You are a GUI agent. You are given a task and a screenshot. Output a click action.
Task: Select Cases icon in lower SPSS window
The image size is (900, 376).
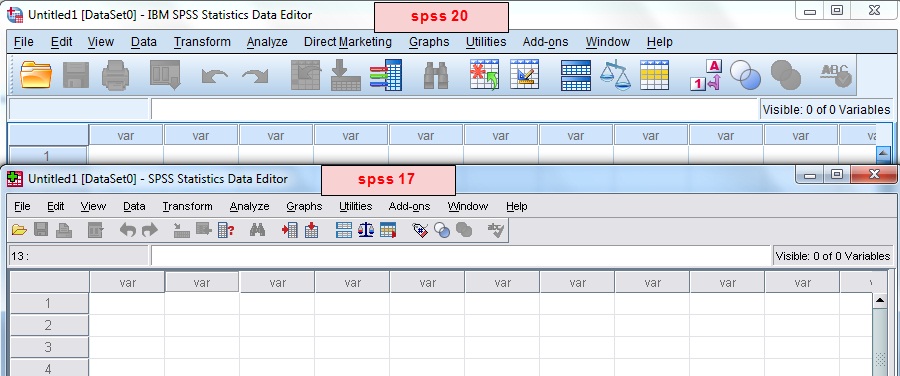pos(388,231)
